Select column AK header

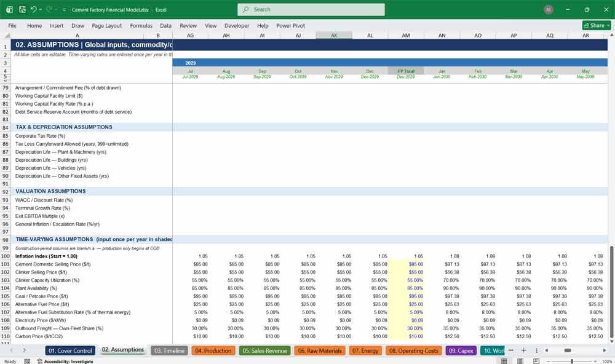[334, 35]
